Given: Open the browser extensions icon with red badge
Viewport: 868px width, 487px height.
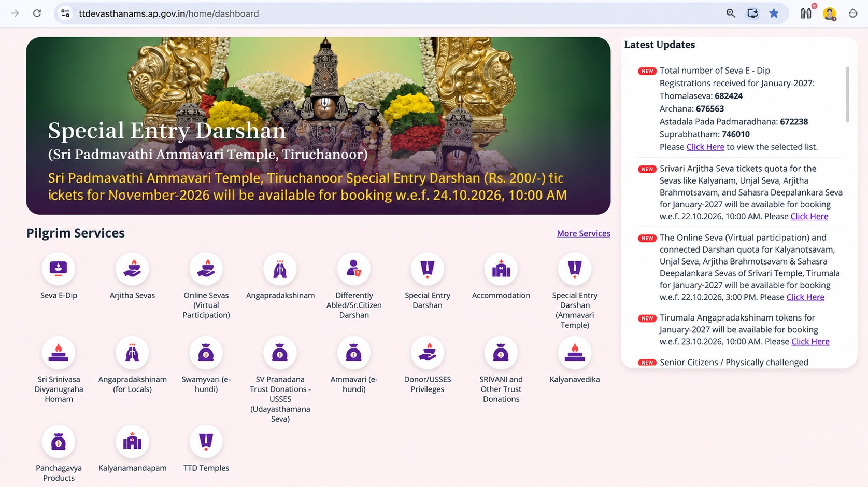Looking at the screenshot, I should pyautogui.click(x=806, y=13).
